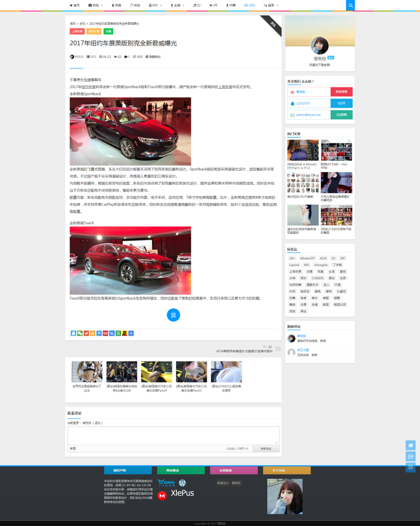Image resolution: width=420 pixels, height=526 pixels.
Task: Share the article via the WeChat icon
Action: pos(80,333)
